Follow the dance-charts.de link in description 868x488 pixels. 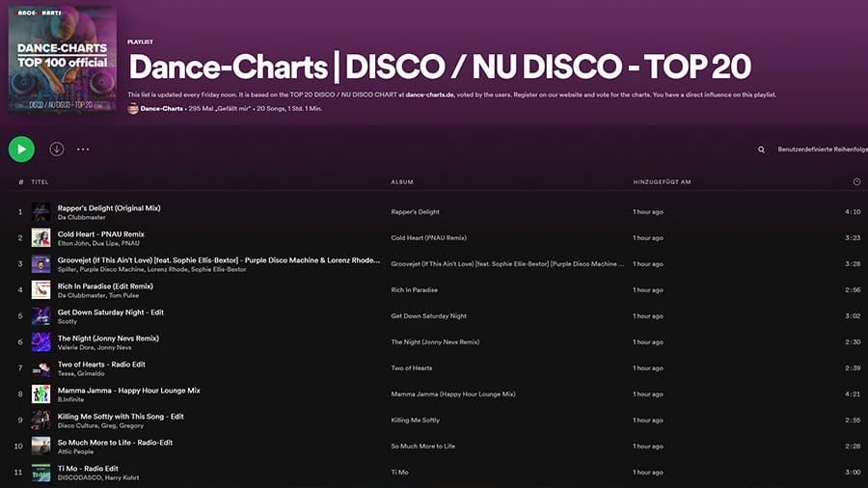(x=429, y=95)
